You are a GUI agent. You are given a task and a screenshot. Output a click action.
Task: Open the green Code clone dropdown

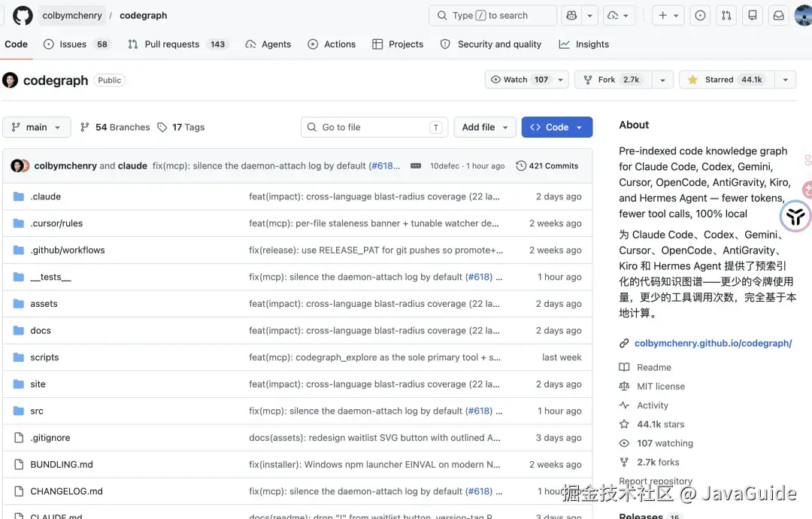pyautogui.click(x=556, y=127)
